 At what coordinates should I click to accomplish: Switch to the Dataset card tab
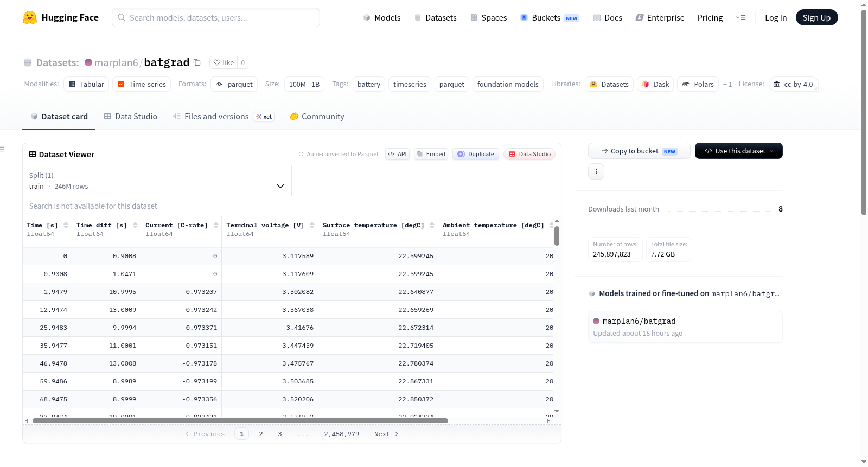59,117
